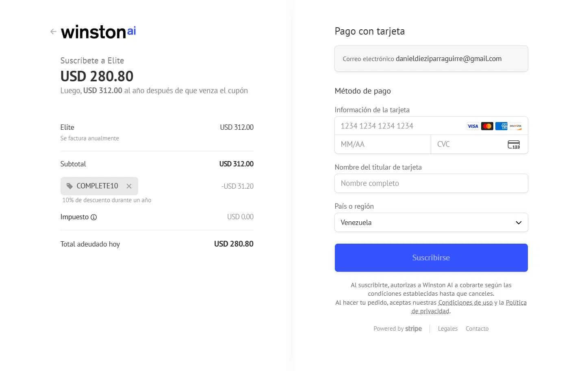The width and height of the screenshot is (588, 371).
Task: Focus the MM/AA expiry field
Action: (382, 144)
